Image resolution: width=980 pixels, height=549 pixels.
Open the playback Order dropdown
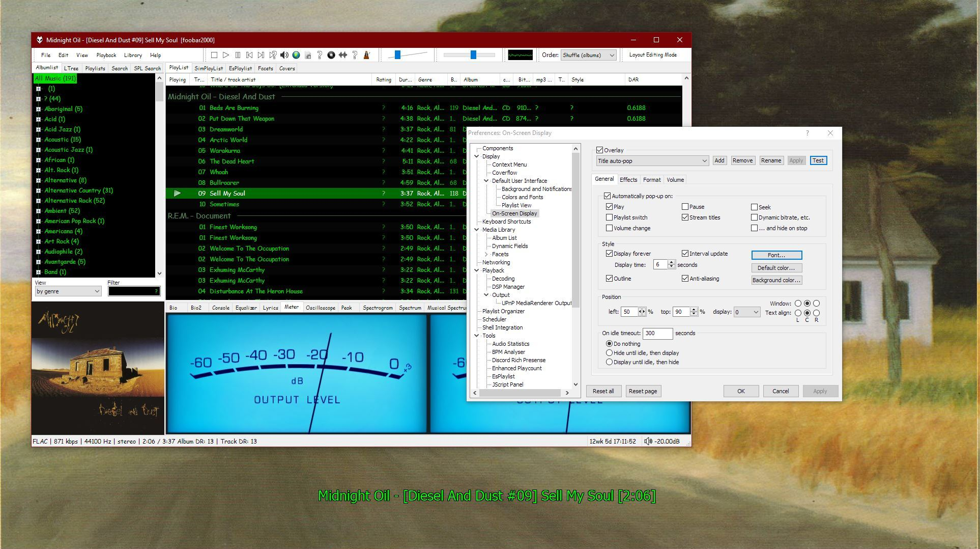(588, 55)
